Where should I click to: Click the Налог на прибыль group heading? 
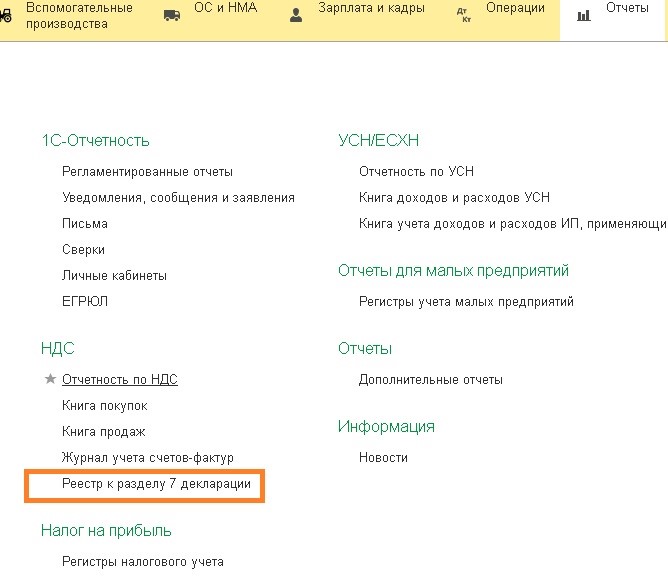click(106, 530)
